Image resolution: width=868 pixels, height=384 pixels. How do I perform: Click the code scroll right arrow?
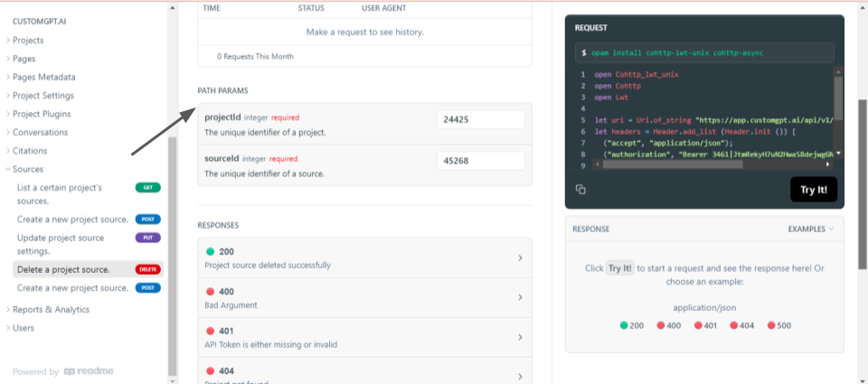[829, 164]
